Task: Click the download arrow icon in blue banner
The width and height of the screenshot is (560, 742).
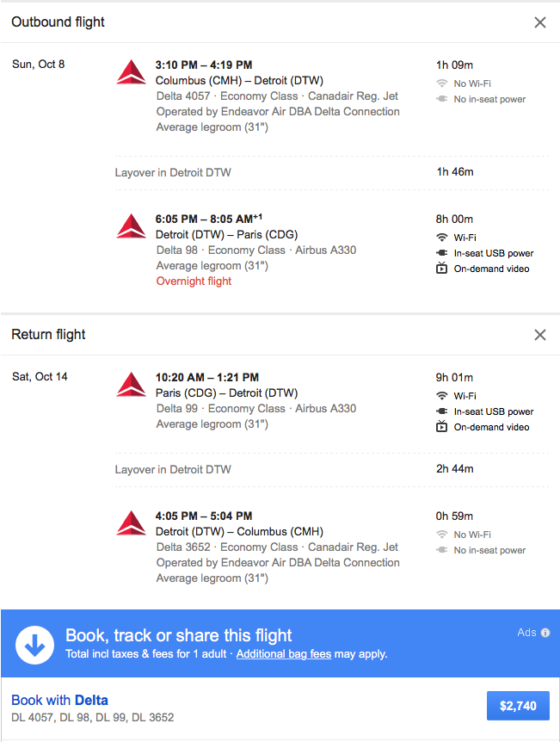Action: tap(34, 645)
